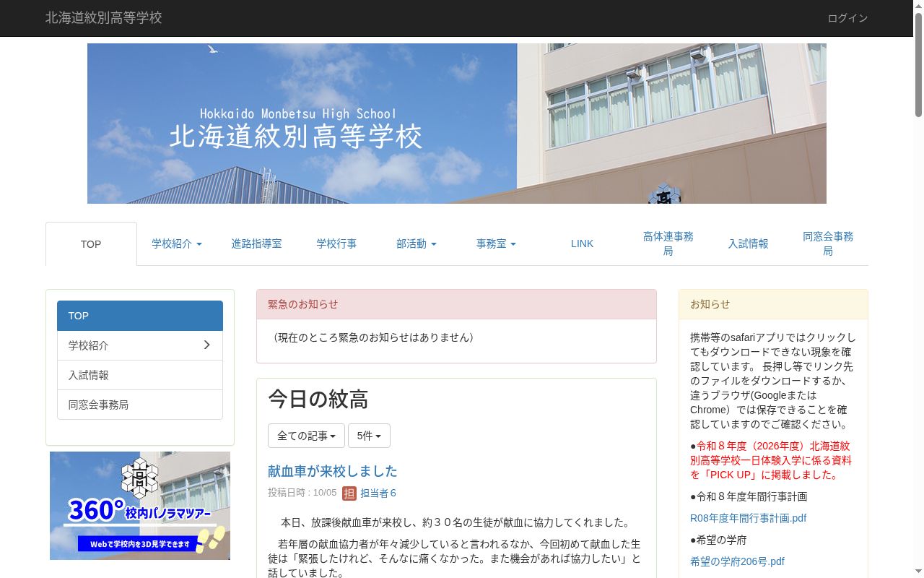
Task: Expand 学校紹介 dropdown in navigation bar
Action: [x=177, y=244]
